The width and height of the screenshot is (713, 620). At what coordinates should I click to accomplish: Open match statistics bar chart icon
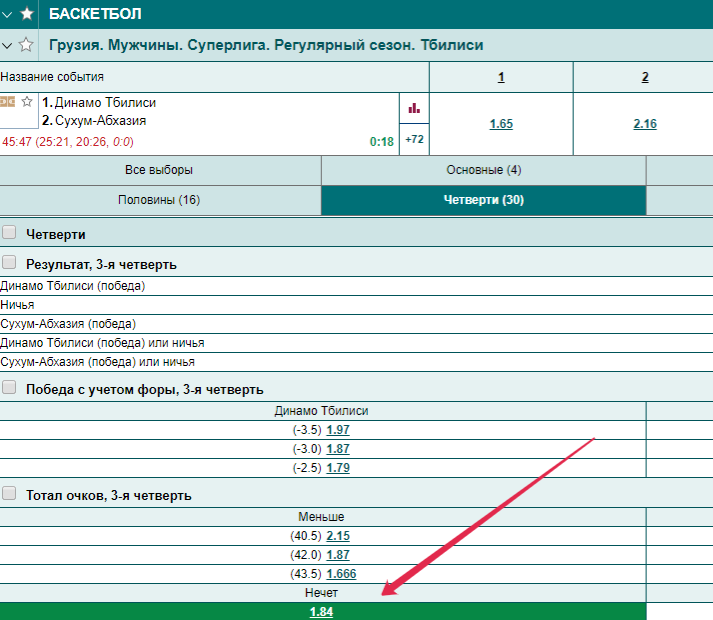414,108
